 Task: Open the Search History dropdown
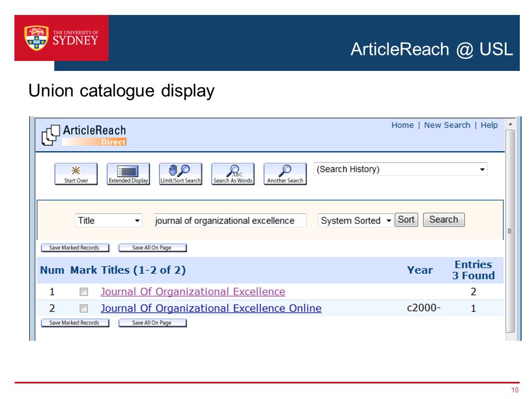click(400, 169)
